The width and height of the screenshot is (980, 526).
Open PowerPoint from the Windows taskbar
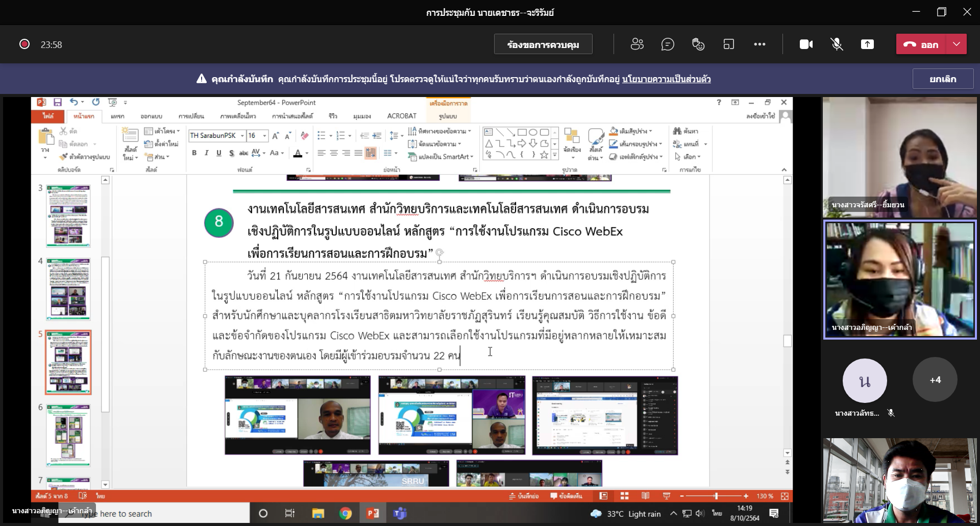click(373, 513)
